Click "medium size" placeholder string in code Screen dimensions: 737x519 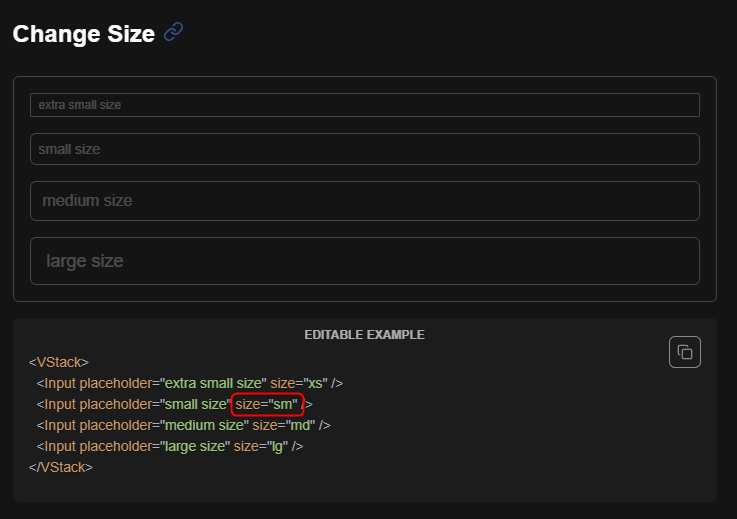coord(204,425)
